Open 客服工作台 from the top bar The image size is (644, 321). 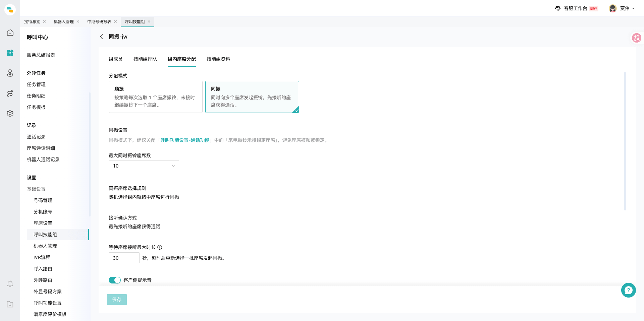(576, 8)
